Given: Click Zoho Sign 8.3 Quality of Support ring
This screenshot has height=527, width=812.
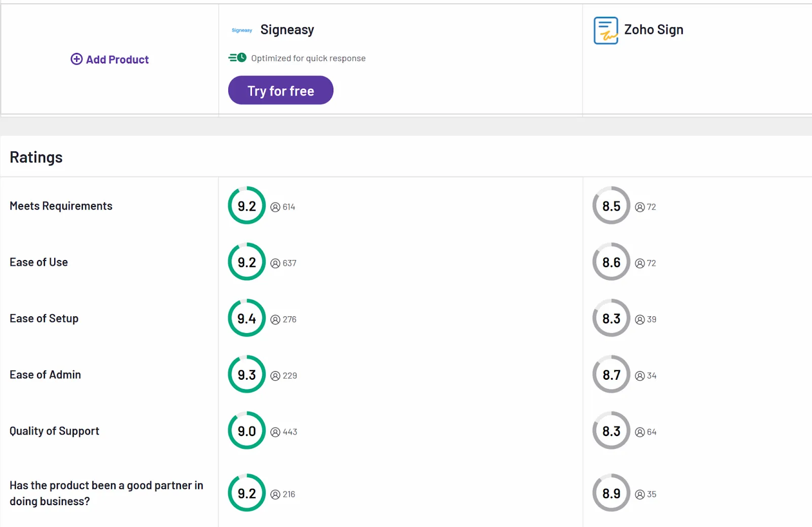Looking at the screenshot, I should pos(612,431).
